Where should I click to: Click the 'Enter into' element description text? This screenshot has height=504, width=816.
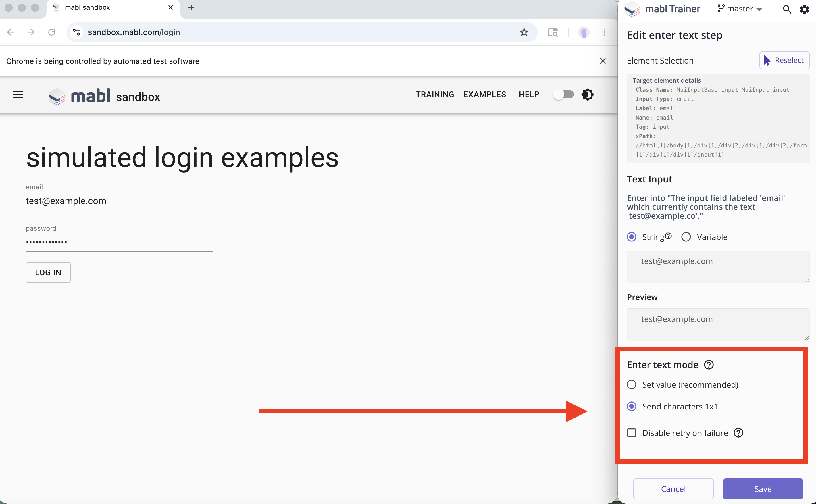pos(706,207)
